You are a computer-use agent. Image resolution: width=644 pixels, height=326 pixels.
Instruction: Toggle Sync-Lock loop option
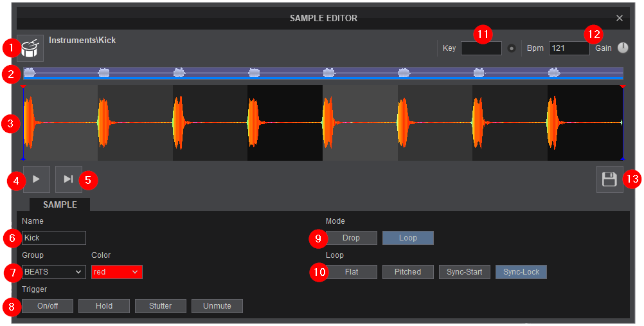(x=521, y=272)
